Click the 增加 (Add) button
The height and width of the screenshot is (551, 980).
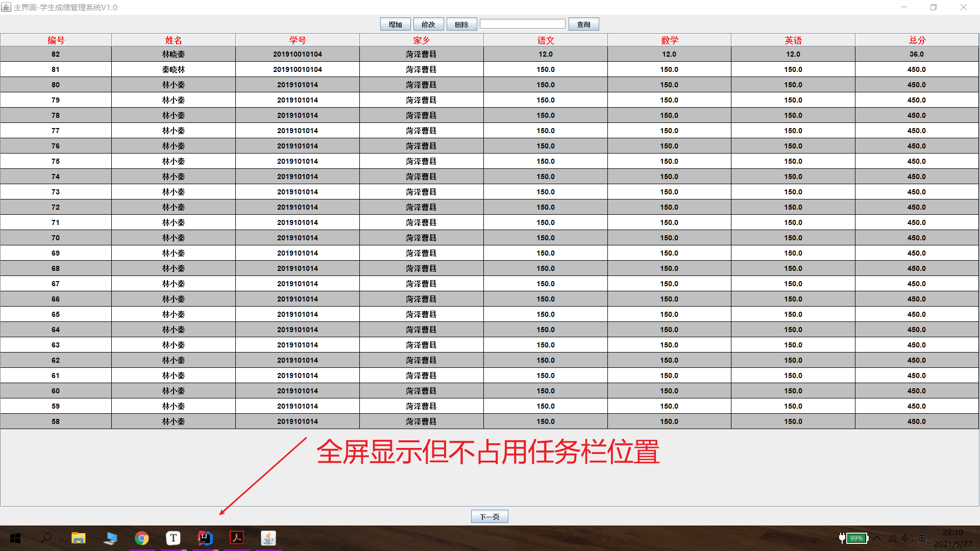point(395,24)
